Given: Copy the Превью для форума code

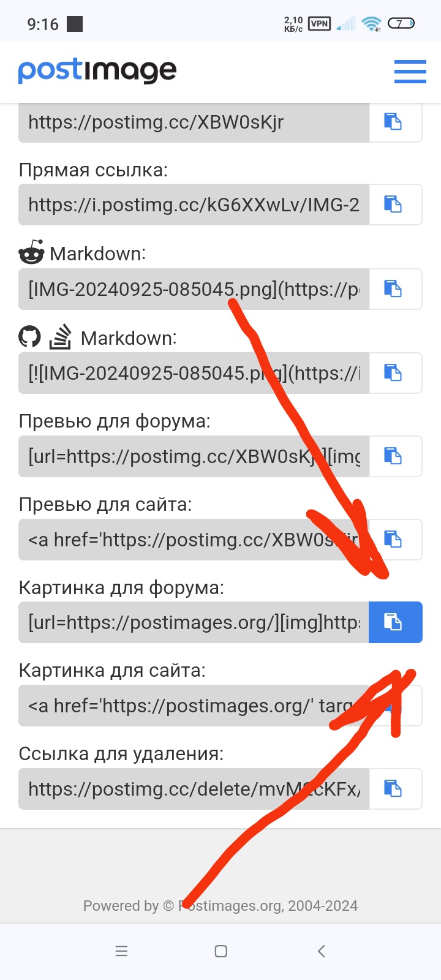Looking at the screenshot, I should pos(396,456).
